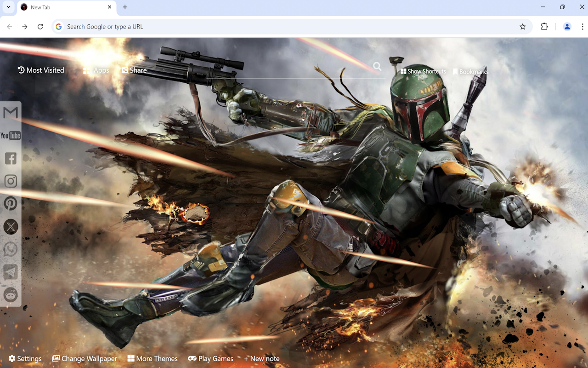
Task: Open Pinterest shortcut in sidebar
Action: (11, 203)
